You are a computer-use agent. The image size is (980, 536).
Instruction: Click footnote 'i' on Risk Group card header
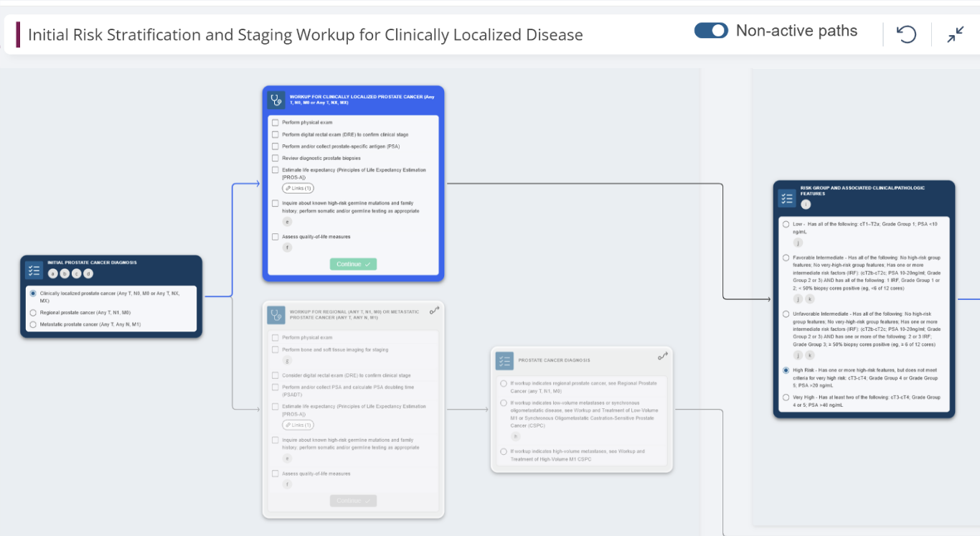[x=806, y=204]
